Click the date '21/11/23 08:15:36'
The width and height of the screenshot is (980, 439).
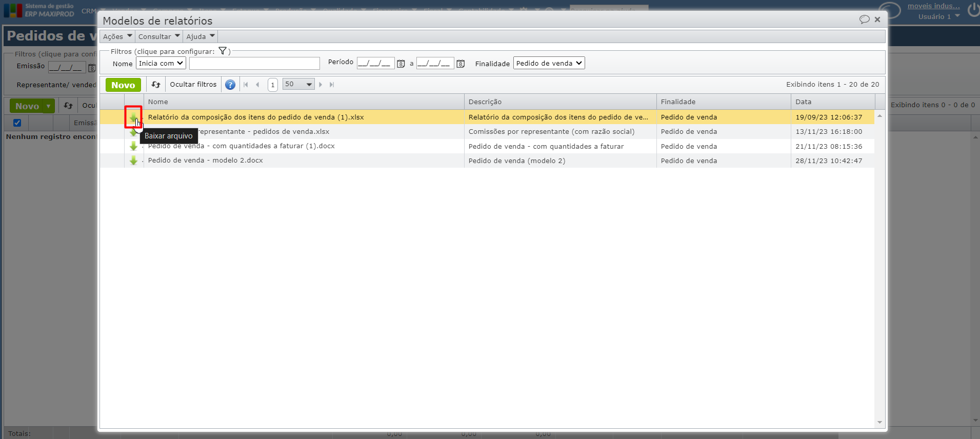829,146
